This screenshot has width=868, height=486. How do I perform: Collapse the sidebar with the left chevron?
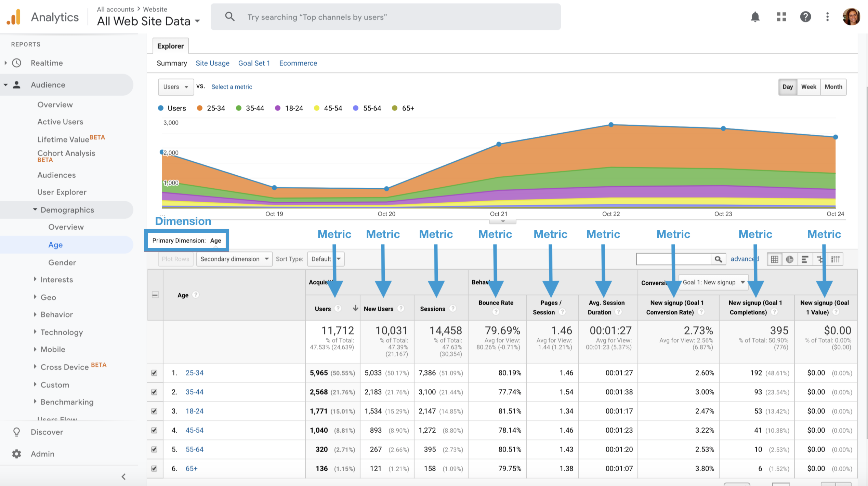124,476
